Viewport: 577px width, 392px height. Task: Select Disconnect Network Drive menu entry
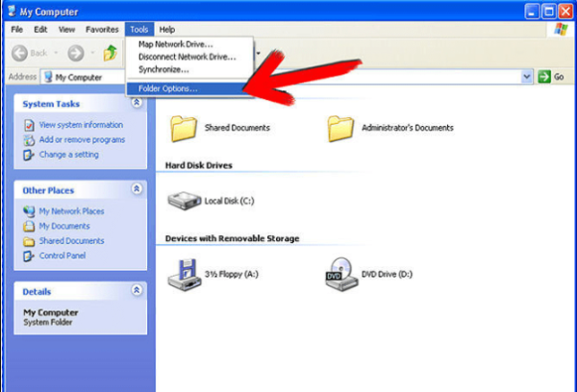(x=189, y=57)
